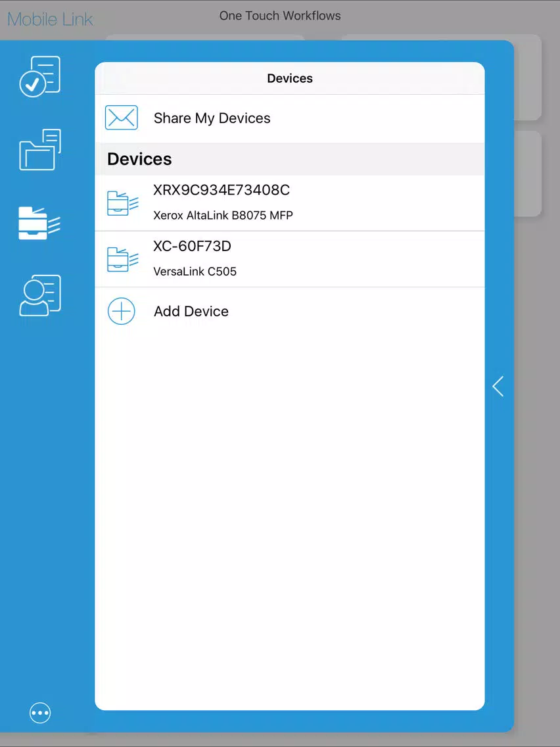Tap the Share My Devices label
The width and height of the screenshot is (560, 747).
click(212, 118)
